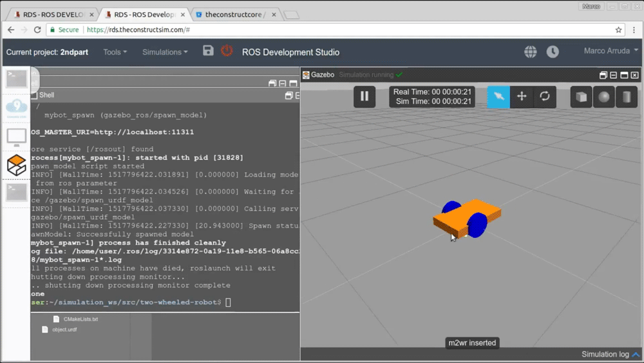Insert a box shape in Gazebo
The width and height of the screenshot is (644, 363).
click(581, 97)
